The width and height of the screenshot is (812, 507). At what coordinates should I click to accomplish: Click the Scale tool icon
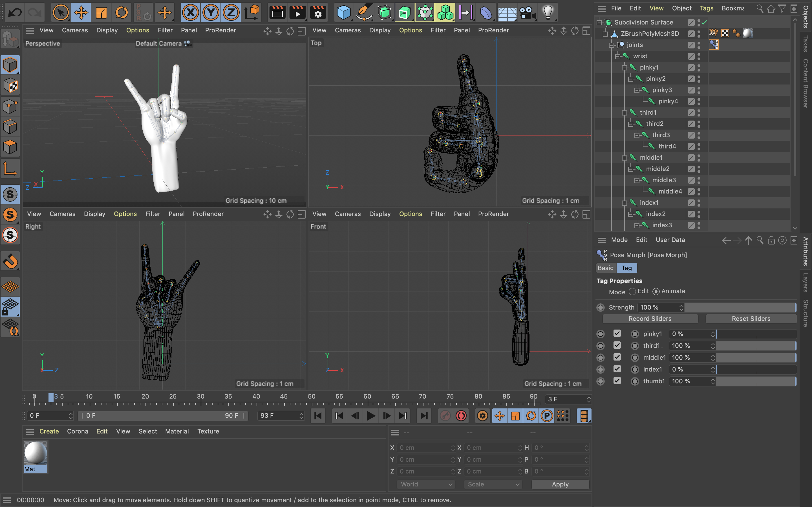(x=101, y=13)
